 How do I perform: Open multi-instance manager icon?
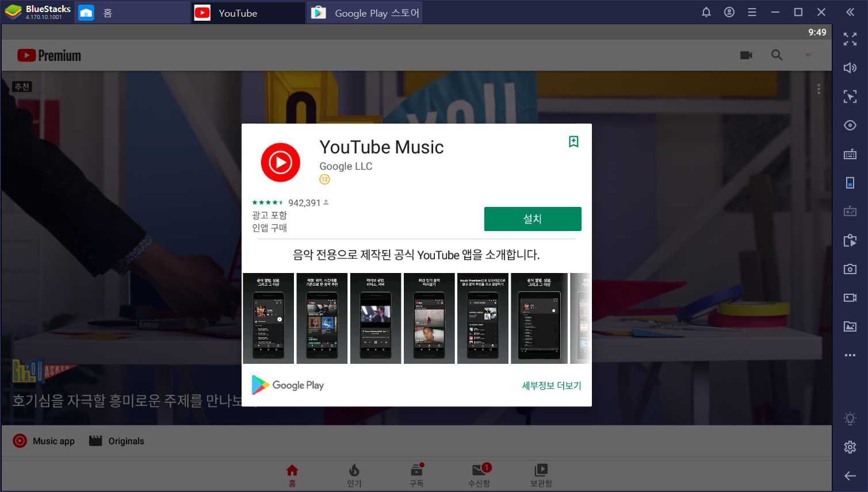850,240
